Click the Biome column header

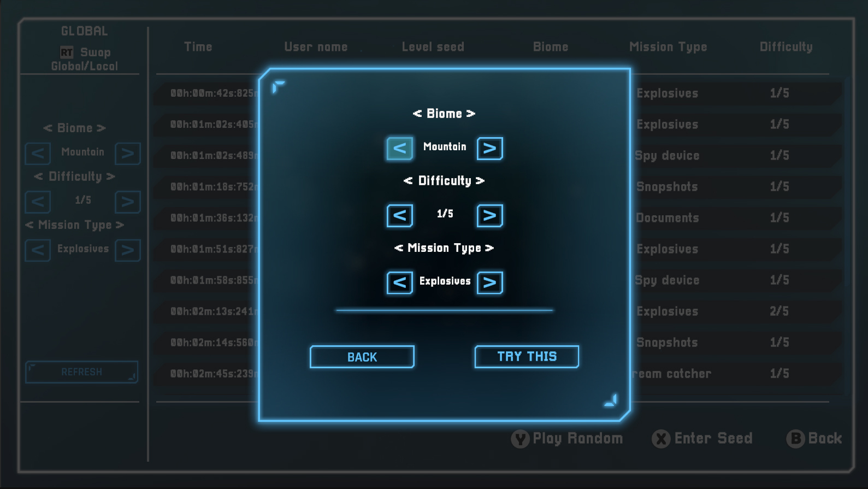551,47
